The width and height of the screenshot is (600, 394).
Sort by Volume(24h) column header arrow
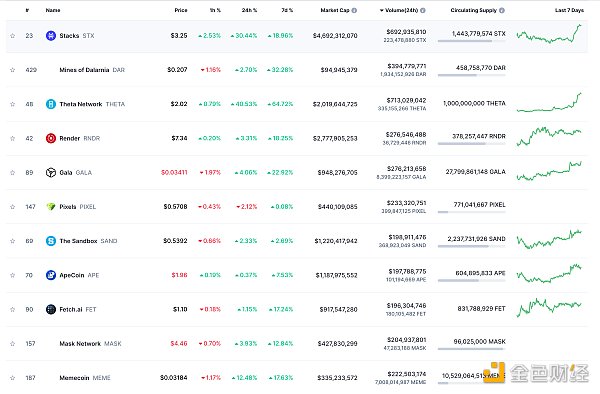tap(382, 10)
